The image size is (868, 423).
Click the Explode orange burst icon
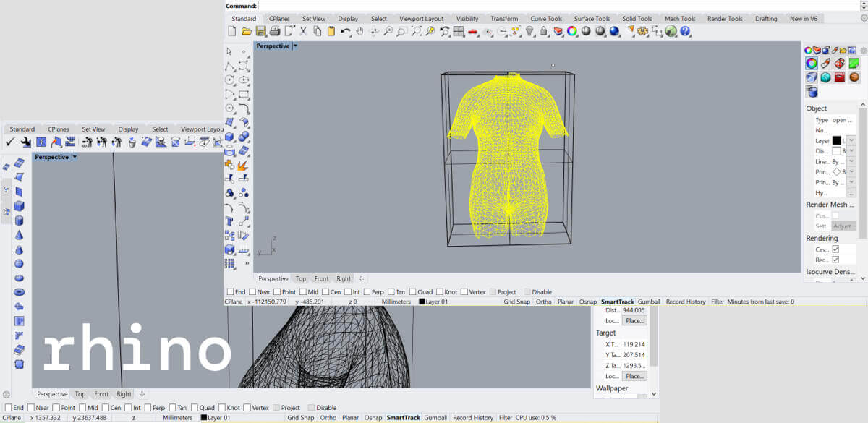point(244,165)
